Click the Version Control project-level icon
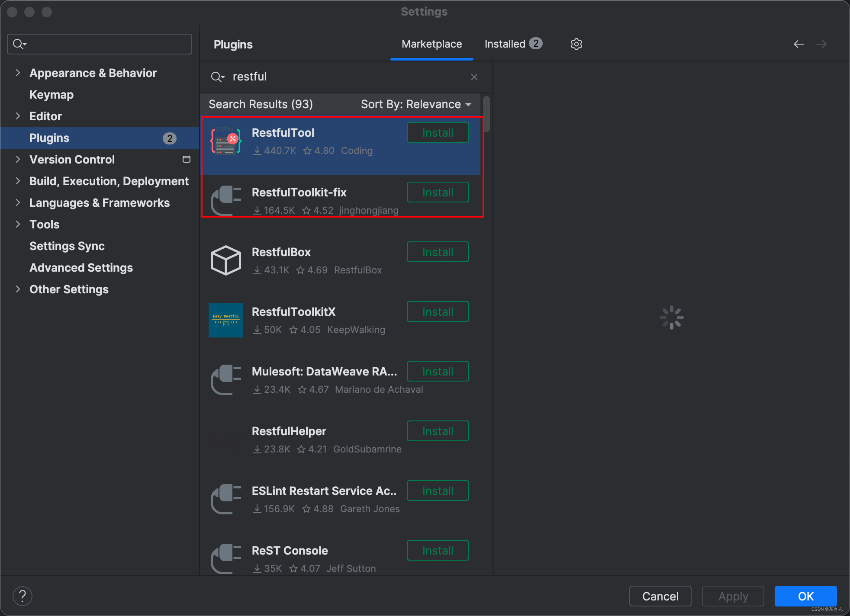Screen dimensions: 850x616 click(187, 159)
